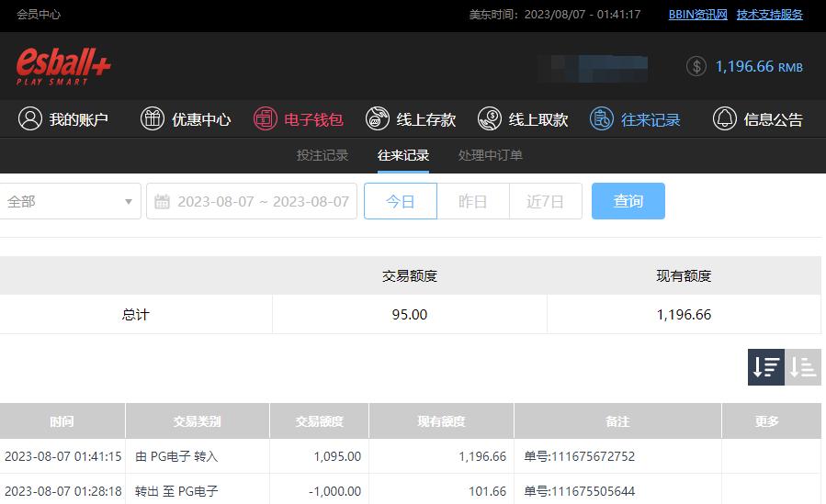Open the date range picker field
The height and width of the screenshot is (504, 826).
[252, 201]
